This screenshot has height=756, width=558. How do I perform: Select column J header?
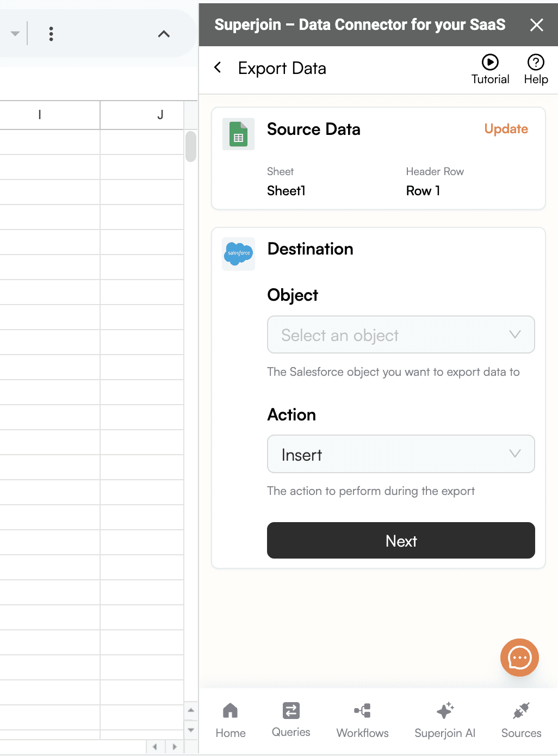[x=142, y=115]
